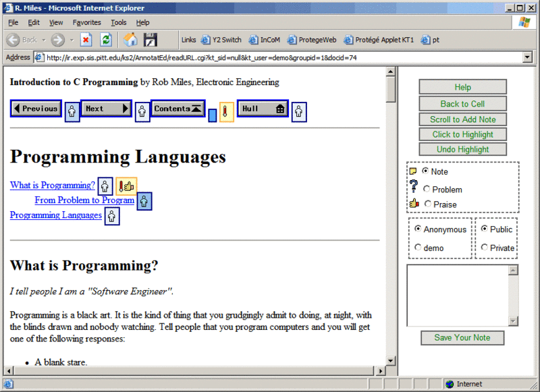
Task: Follow the From Problem to Program link
Action: tap(84, 200)
